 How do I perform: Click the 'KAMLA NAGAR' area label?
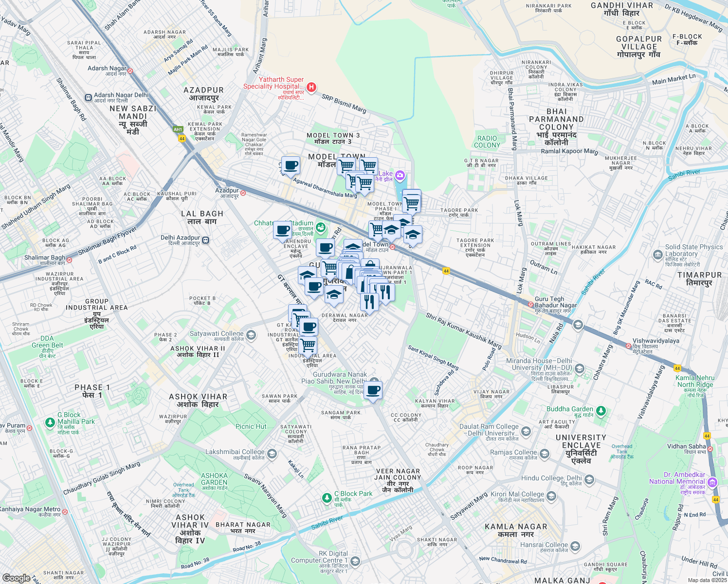click(x=516, y=527)
